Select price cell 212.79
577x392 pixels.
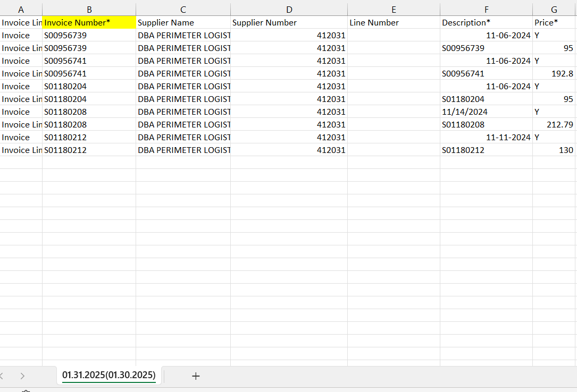[x=554, y=124]
